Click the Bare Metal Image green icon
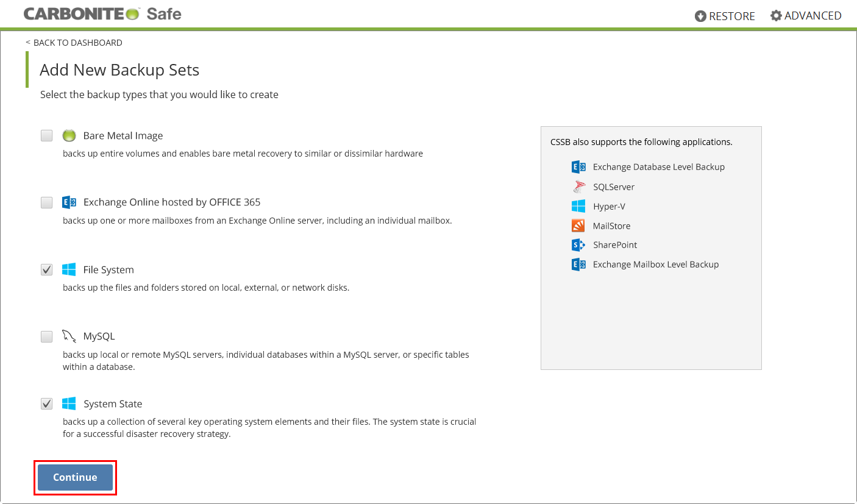This screenshot has height=504, width=857. [69, 135]
